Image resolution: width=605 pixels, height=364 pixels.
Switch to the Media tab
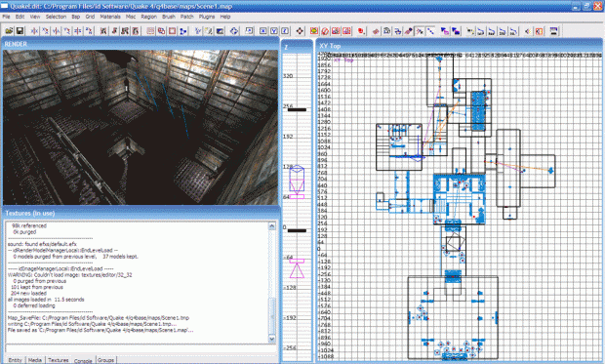(x=35, y=360)
